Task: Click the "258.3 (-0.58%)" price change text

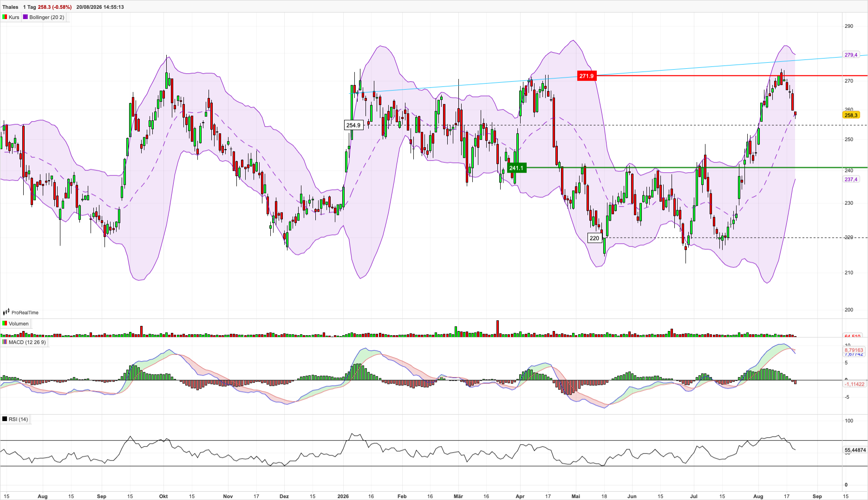Action: (55, 7)
